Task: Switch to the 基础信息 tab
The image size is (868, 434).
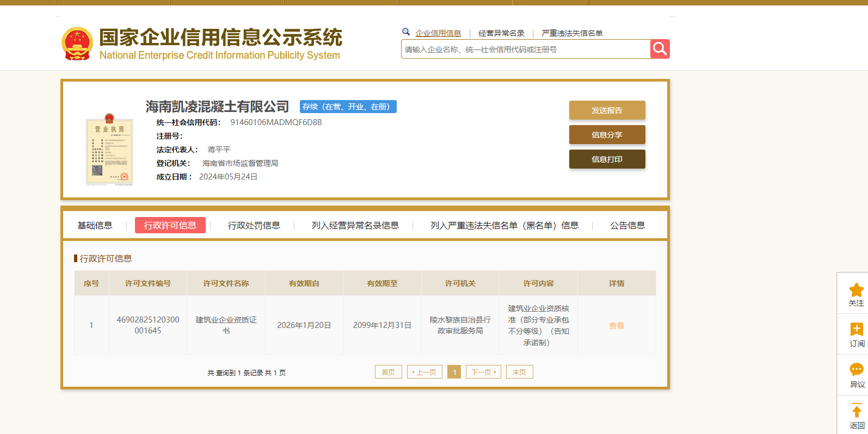Action: (x=95, y=226)
